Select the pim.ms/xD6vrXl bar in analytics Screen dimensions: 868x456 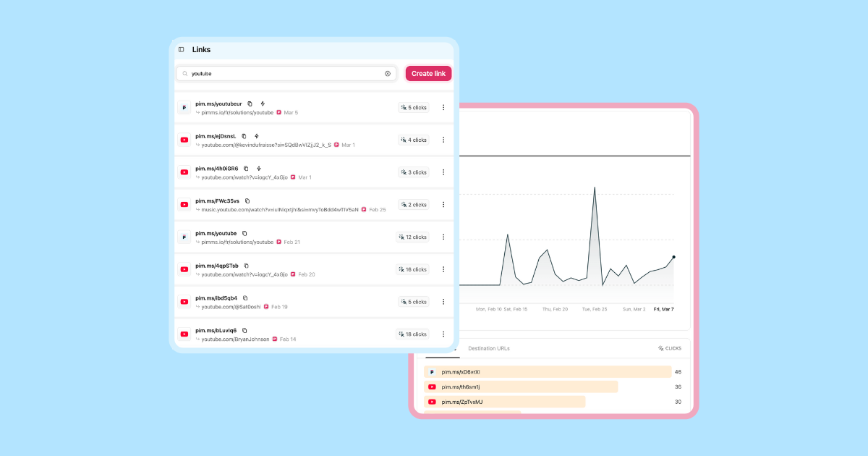[548, 372]
